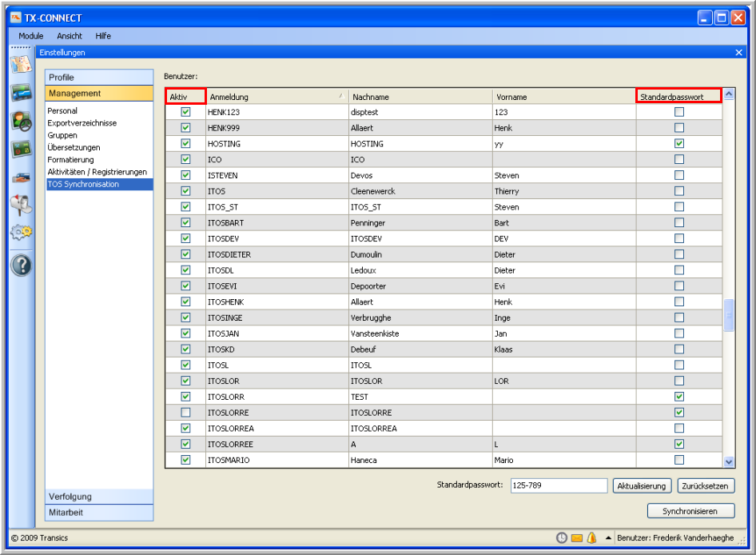Screen dimensions: 756x555
Task: Select Gruppen in Management list
Action: (x=62, y=135)
